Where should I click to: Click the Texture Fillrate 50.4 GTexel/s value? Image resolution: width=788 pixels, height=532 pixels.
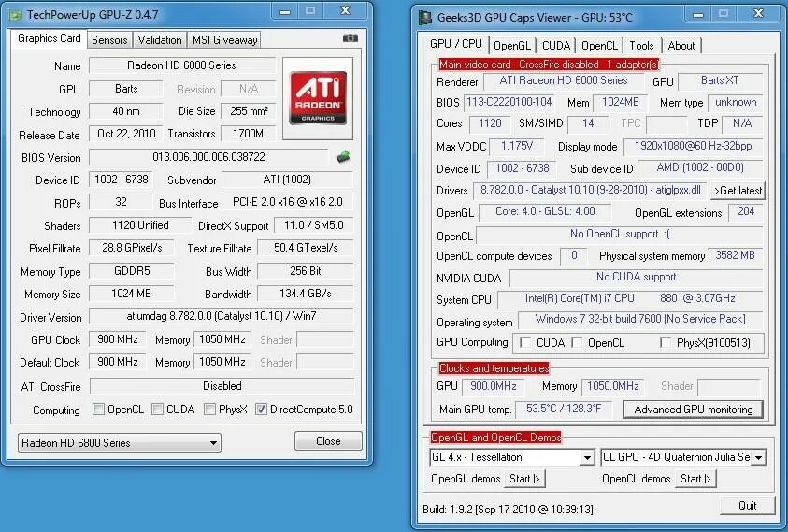(305, 248)
